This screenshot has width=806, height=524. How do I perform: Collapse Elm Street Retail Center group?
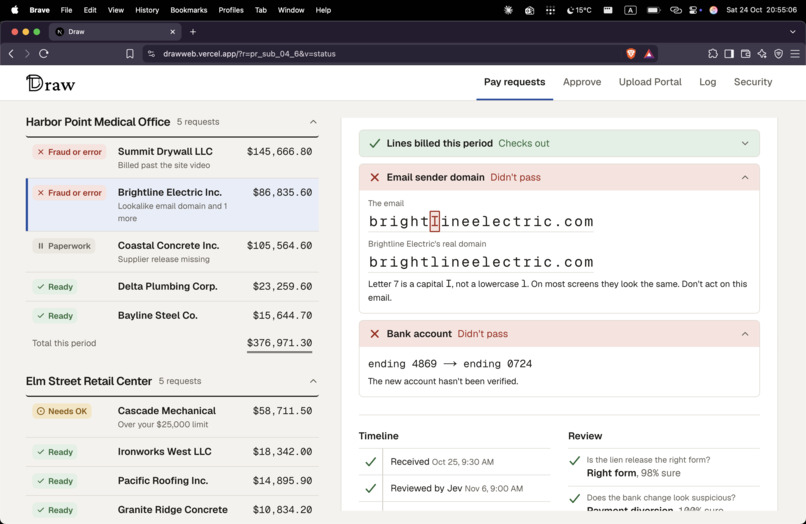coord(313,381)
